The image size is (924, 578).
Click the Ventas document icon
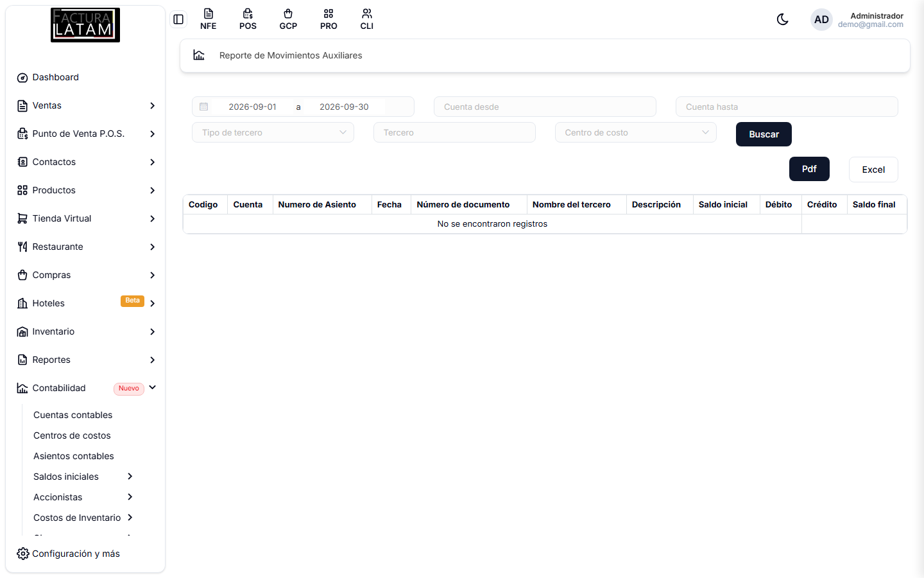point(22,106)
